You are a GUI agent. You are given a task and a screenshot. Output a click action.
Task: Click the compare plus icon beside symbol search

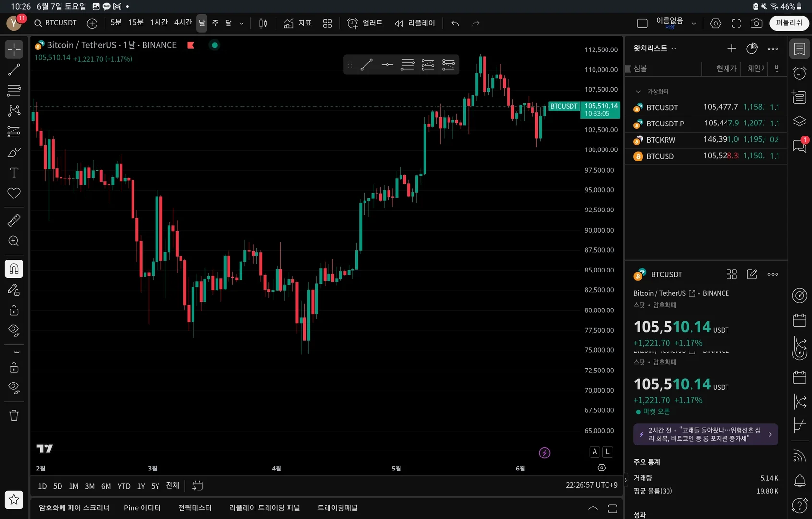(92, 23)
